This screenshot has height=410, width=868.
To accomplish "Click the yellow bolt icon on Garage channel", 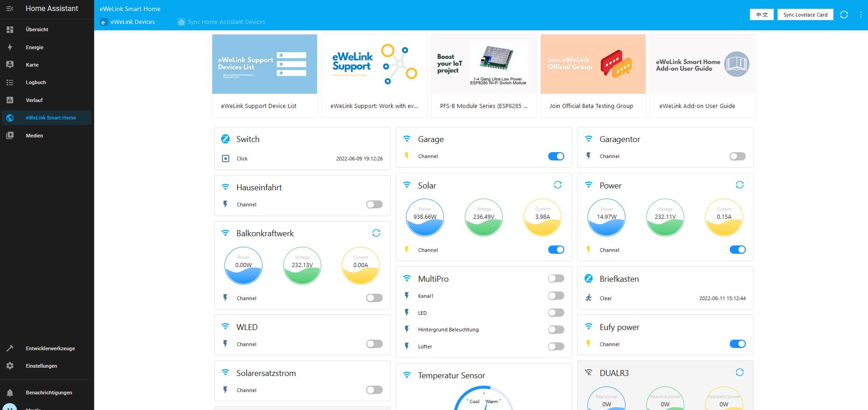I will 407,156.
